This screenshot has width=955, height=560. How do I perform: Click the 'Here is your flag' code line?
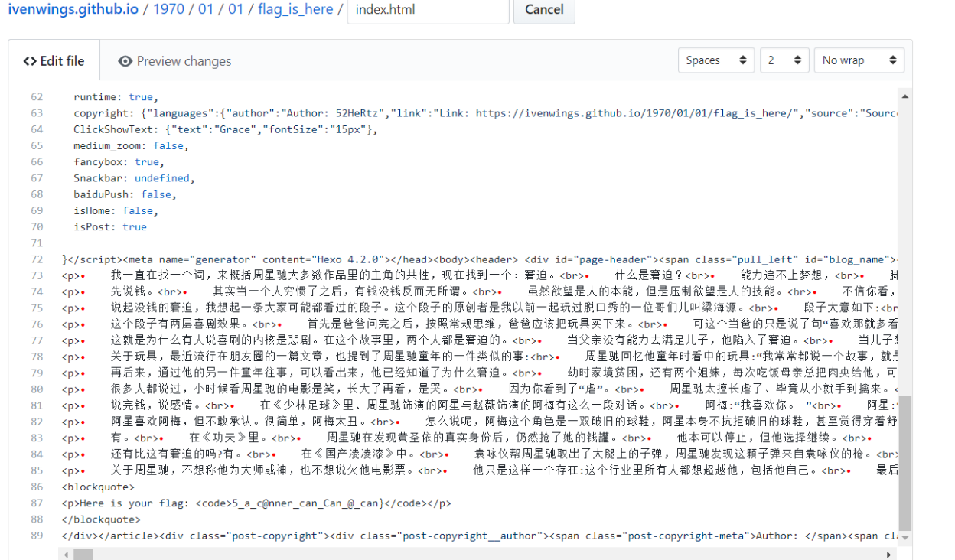[256, 503]
